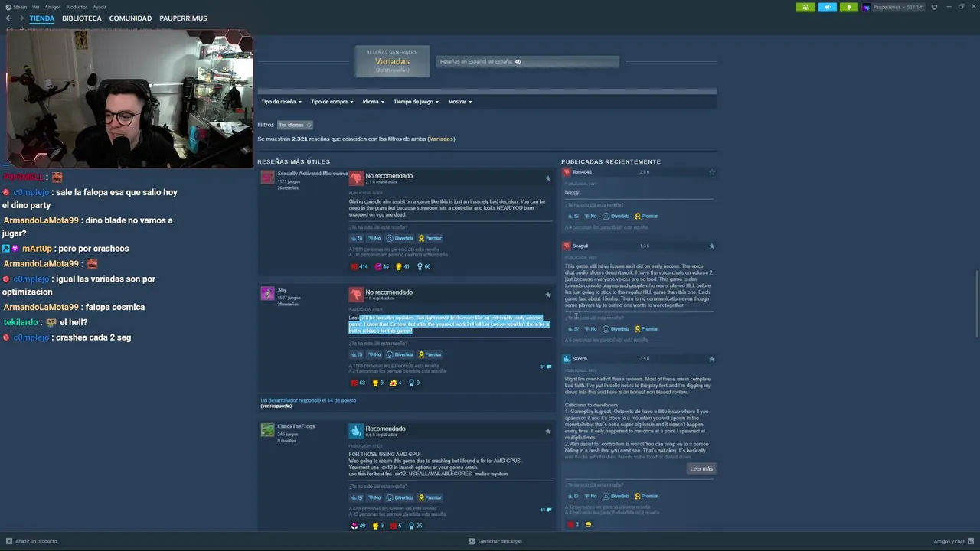Open the 31 comments on Shy's review
Screen dimensions: 980x551
[545, 367]
